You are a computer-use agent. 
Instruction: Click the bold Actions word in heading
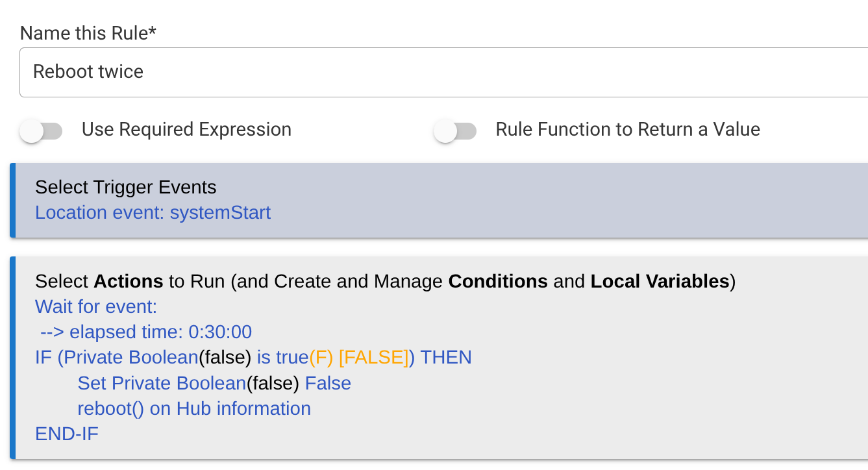pyautogui.click(x=129, y=281)
